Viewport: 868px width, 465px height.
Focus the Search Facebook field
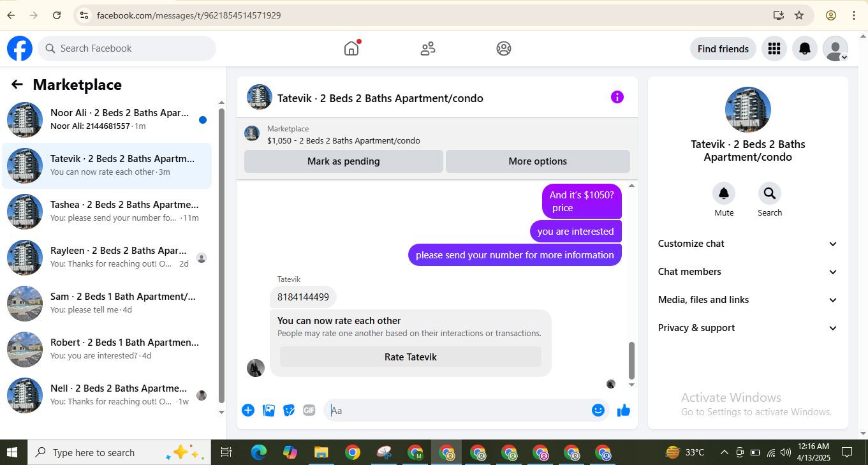pyautogui.click(x=128, y=48)
